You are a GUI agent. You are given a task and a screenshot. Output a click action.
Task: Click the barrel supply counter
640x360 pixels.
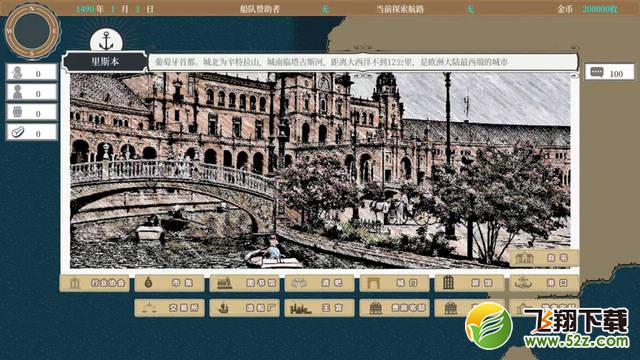coord(31,113)
